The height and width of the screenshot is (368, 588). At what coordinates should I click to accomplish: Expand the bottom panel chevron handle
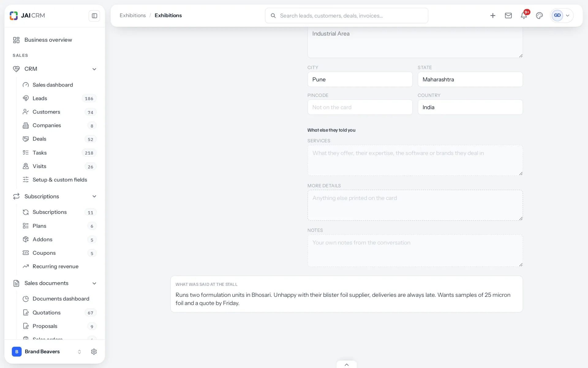(x=347, y=365)
